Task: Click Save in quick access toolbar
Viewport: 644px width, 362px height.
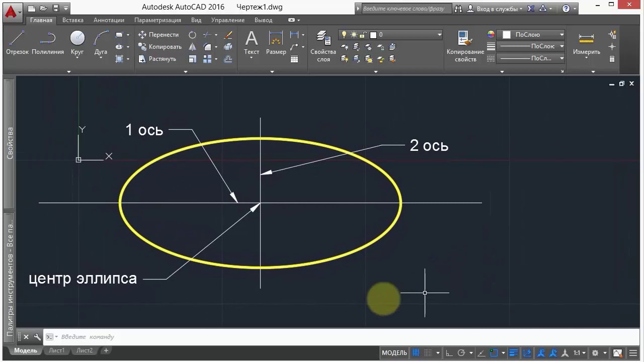Action: (x=55, y=8)
